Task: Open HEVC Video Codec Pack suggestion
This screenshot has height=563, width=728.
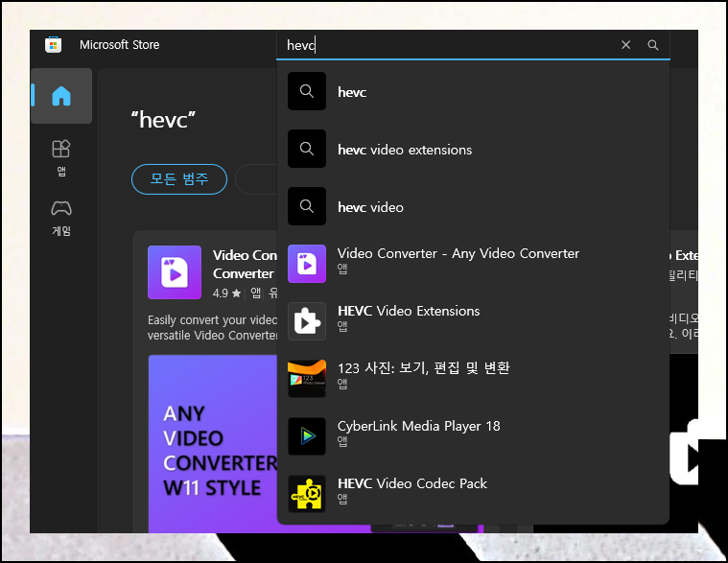Action: [x=473, y=494]
